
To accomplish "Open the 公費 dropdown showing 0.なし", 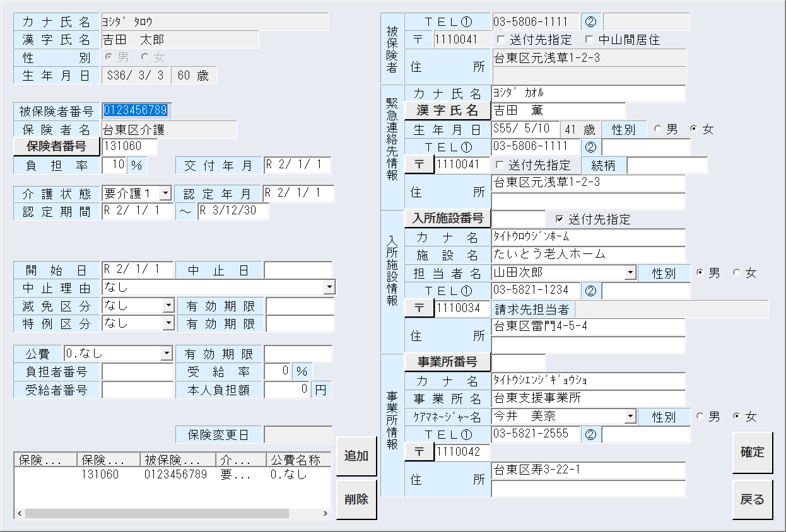I will click(x=167, y=354).
